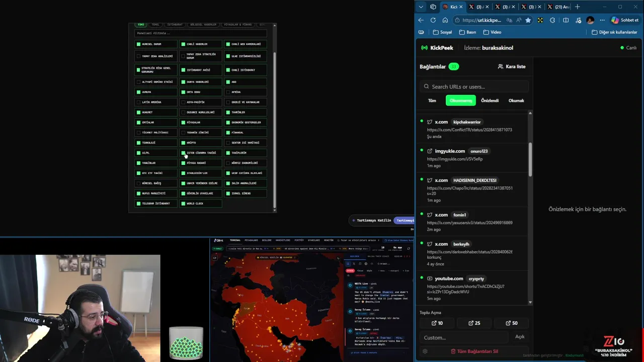Expand the tab actions chevron menu
644x362 pixels.
coord(421,7)
